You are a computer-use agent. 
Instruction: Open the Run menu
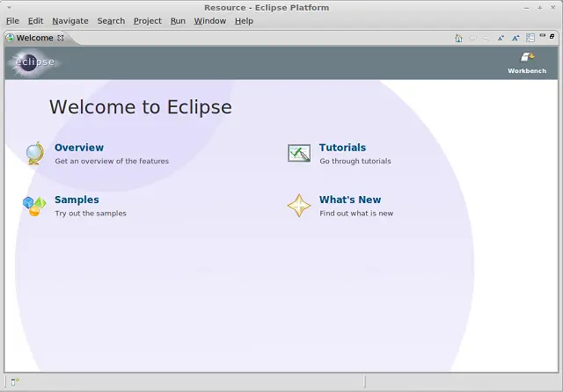coord(178,21)
